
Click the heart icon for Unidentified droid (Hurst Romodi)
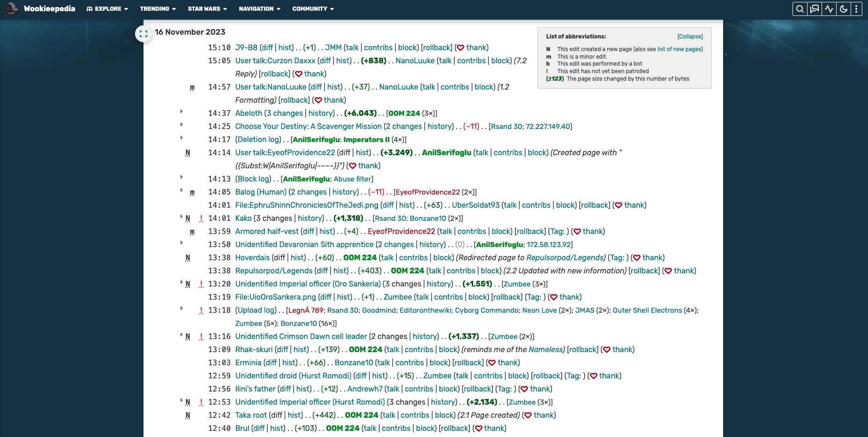[x=593, y=376]
